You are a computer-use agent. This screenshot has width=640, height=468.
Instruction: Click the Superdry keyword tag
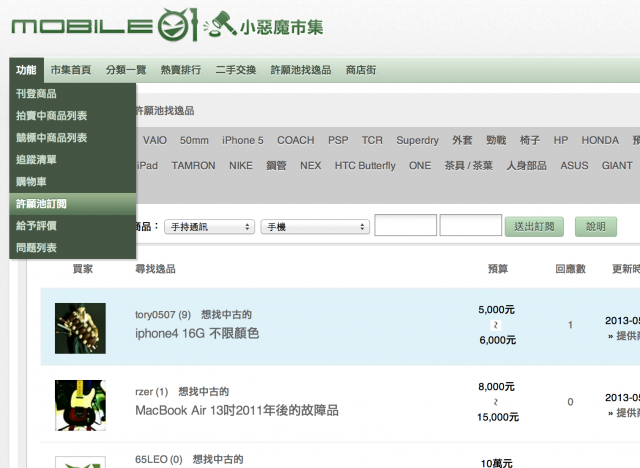pyautogui.click(x=418, y=140)
